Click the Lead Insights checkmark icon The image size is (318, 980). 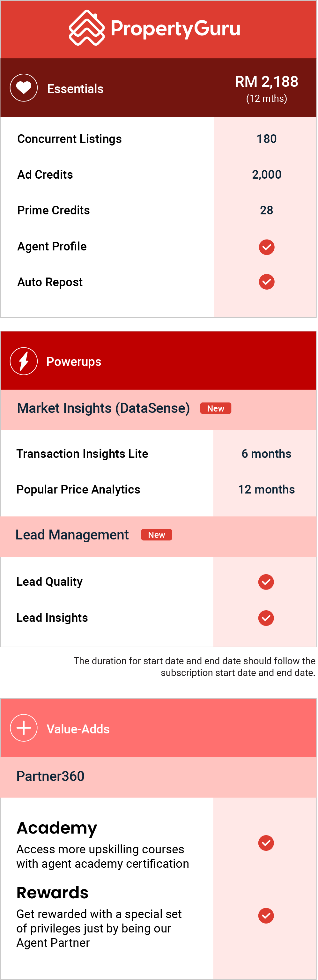pyautogui.click(x=267, y=619)
